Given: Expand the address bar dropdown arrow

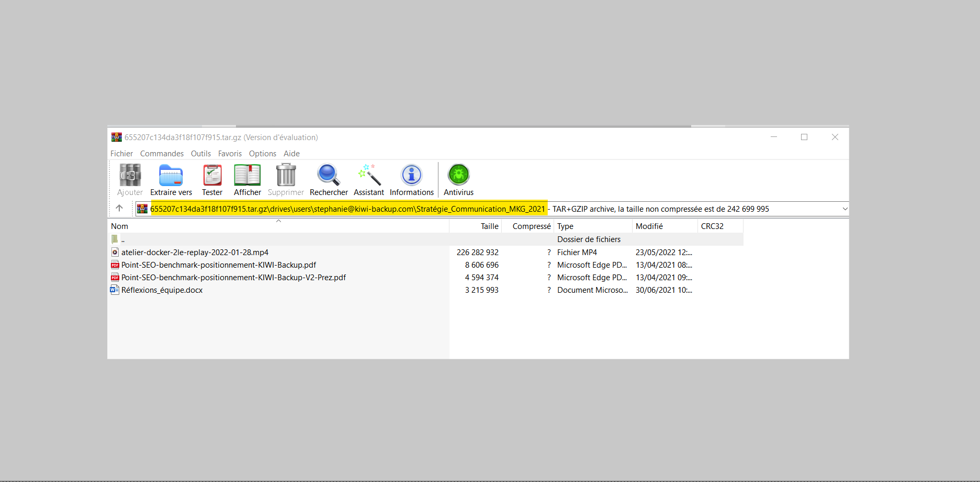Looking at the screenshot, I should (844, 209).
